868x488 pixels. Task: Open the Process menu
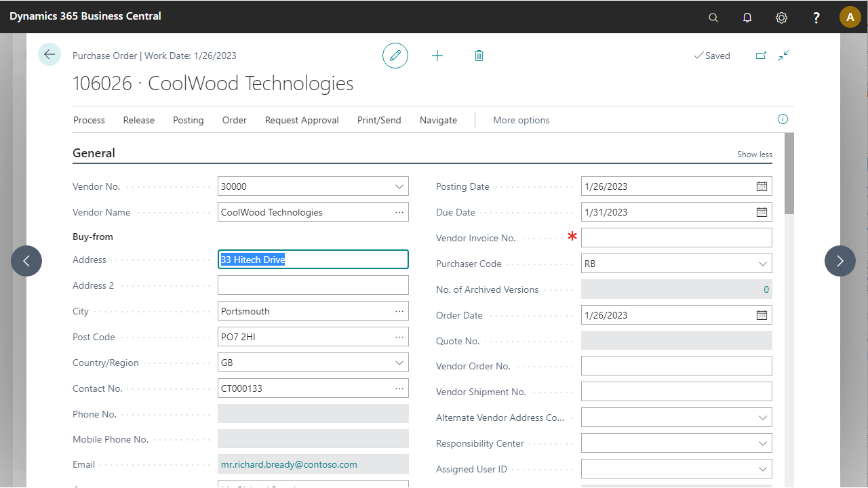[89, 120]
